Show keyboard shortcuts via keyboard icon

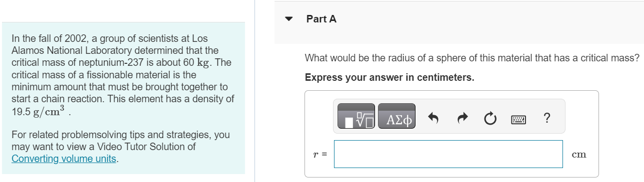[x=518, y=119]
